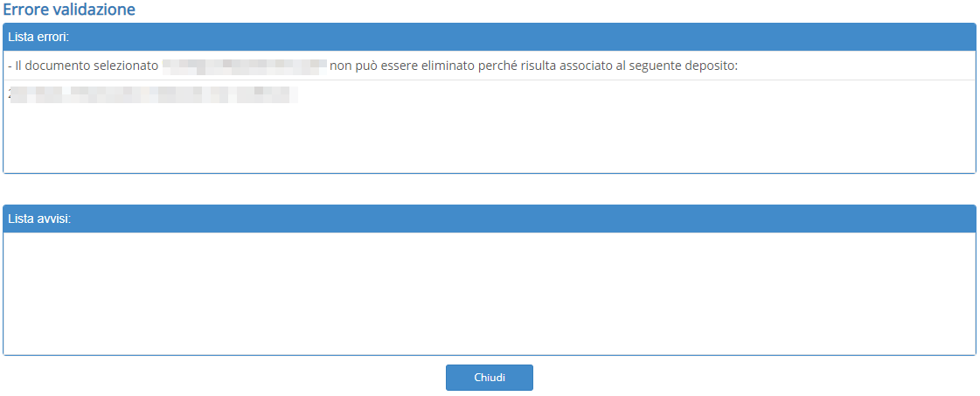980x396 pixels.
Task: Select the blurred deposit identifier row
Action: pyautogui.click(x=153, y=93)
